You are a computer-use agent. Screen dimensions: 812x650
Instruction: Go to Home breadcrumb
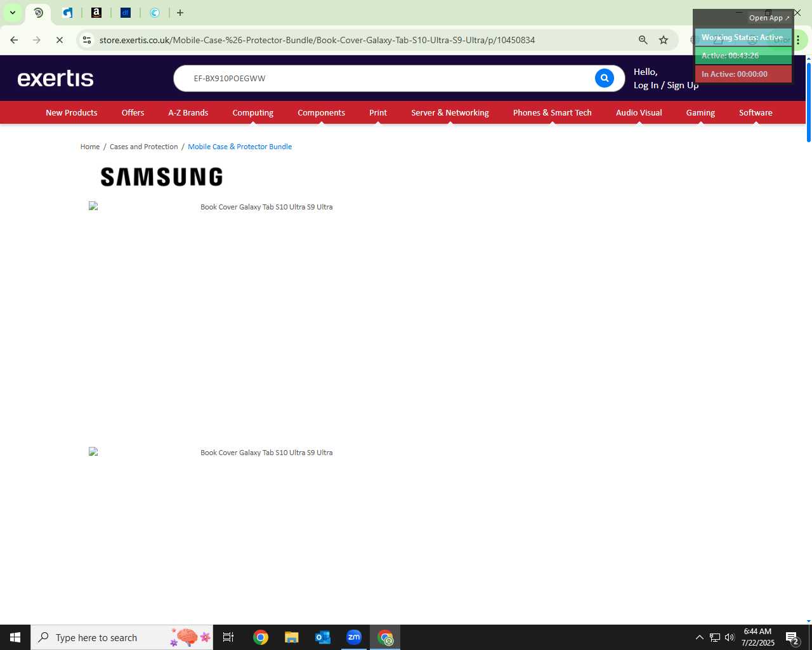(90, 147)
